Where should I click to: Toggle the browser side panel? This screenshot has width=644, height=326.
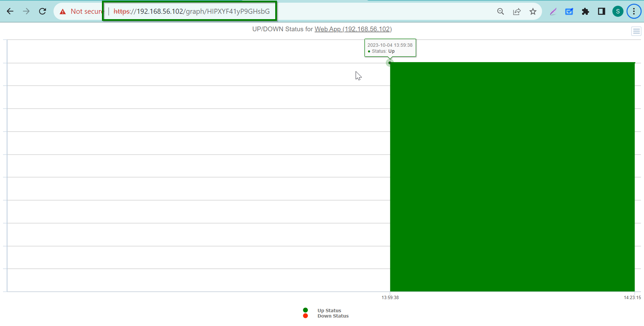pos(602,11)
